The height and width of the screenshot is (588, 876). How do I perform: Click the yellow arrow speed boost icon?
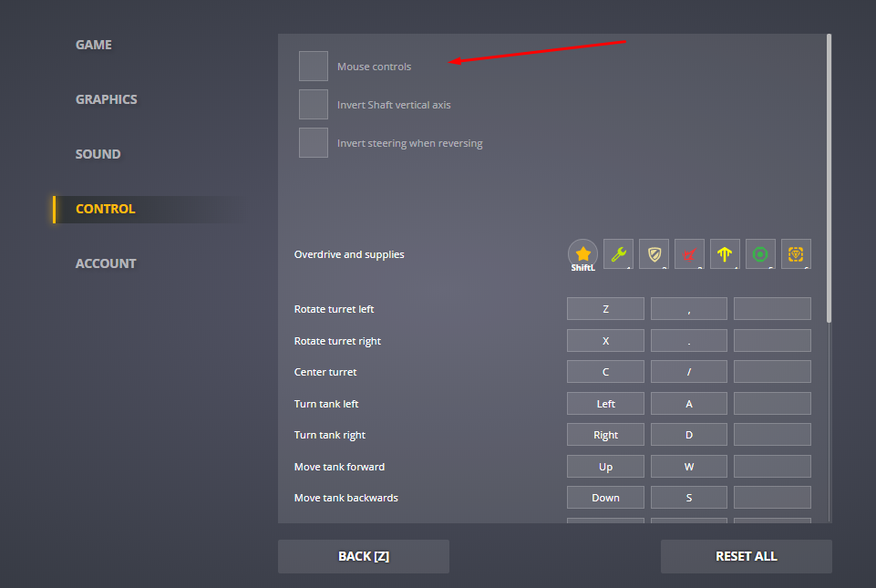[725, 254]
